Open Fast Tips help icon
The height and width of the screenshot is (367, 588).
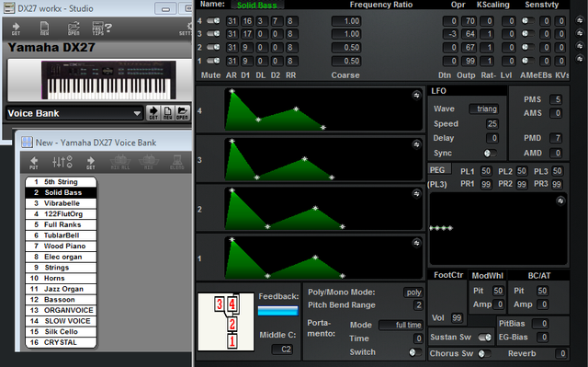tap(102, 29)
